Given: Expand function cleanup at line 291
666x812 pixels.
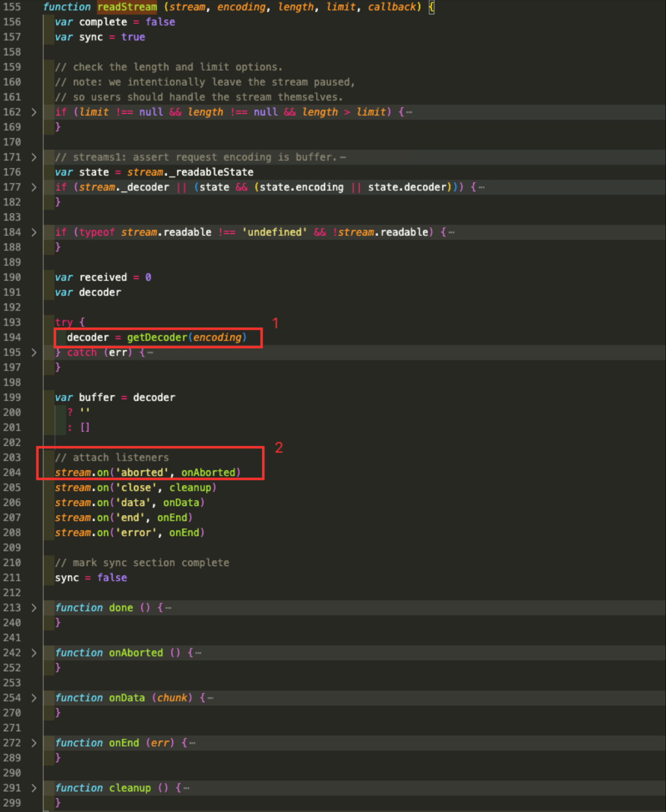Looking at the screenshot, I should [34, 788].
